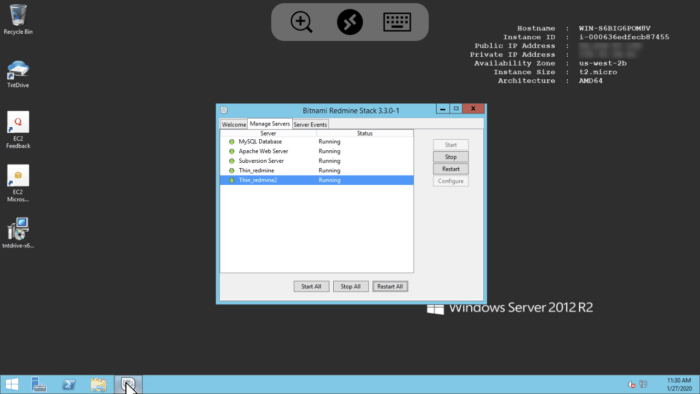Click the Status column header
This screenshot has width=700, height=394.
pos(365,133)
